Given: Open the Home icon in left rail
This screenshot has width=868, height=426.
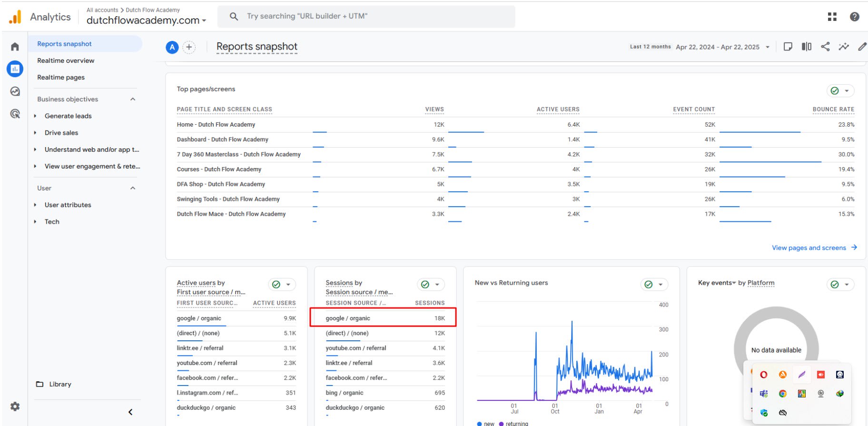Looking at the screenshot, I should tap(15, 47).
